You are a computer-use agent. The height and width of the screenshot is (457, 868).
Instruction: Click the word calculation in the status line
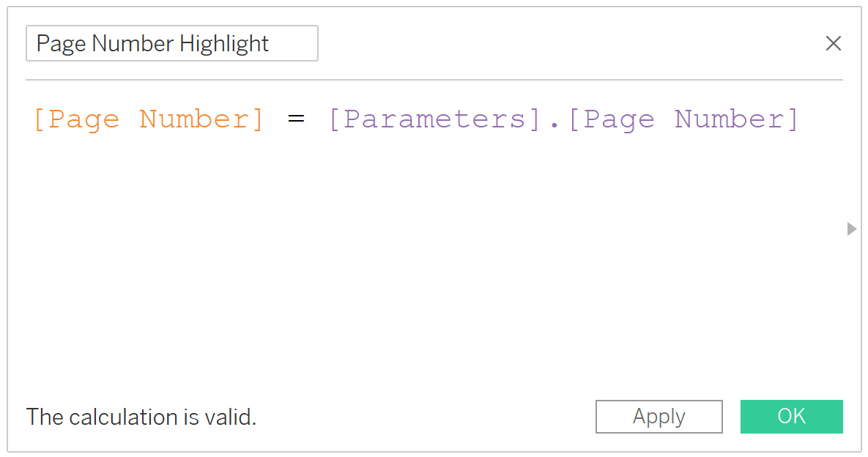pos(123,417)
